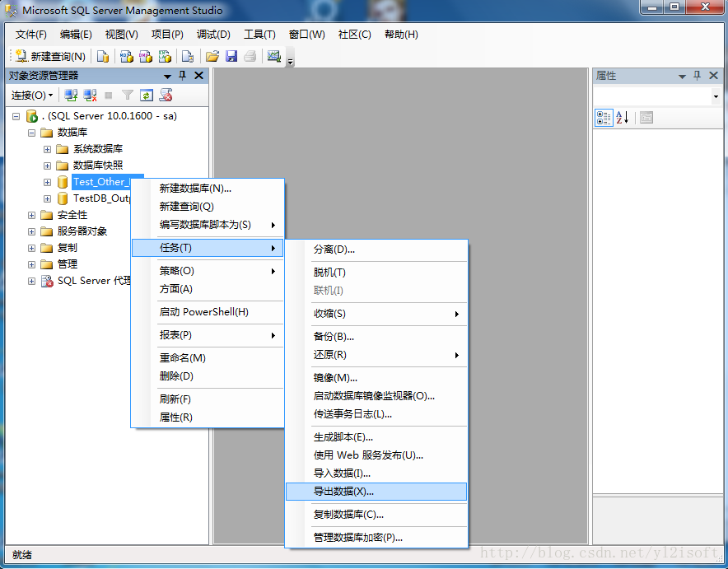This screenshot has height=569, width=728.
Task: Select the SQL Server 代理 node icon
Action: (47, 281)
